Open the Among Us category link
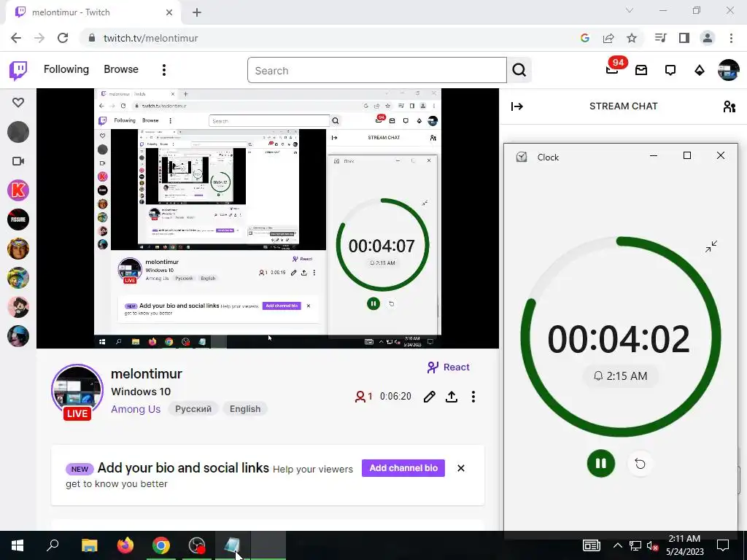This screenshot has height=560, width=747. pyautogui.click(x=136, y=409)
